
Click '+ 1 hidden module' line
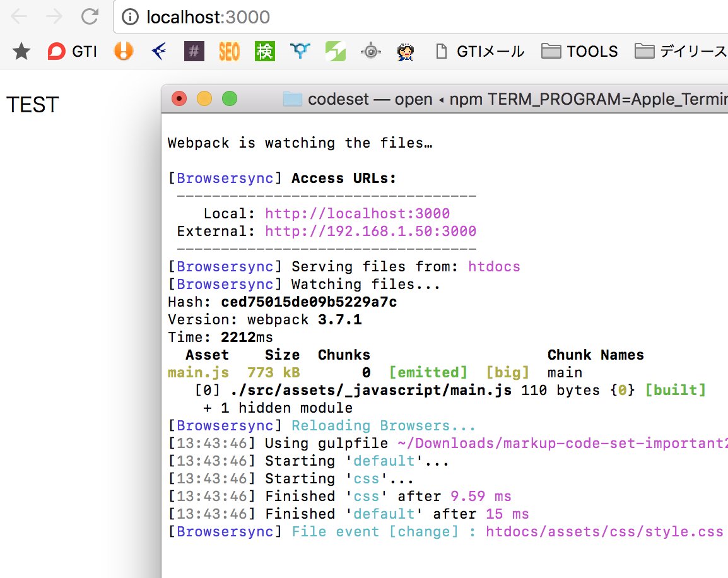[x=278, y=408]
